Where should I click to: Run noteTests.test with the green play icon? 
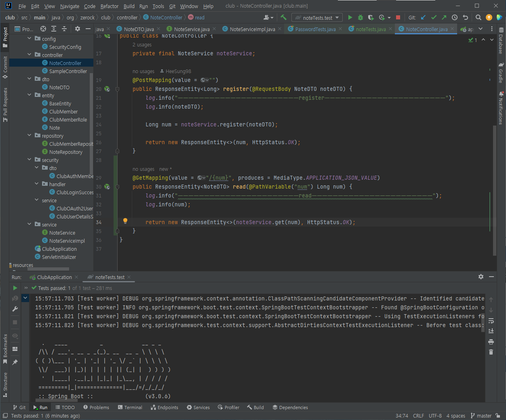pyautogui.click(x=350, y=17)
